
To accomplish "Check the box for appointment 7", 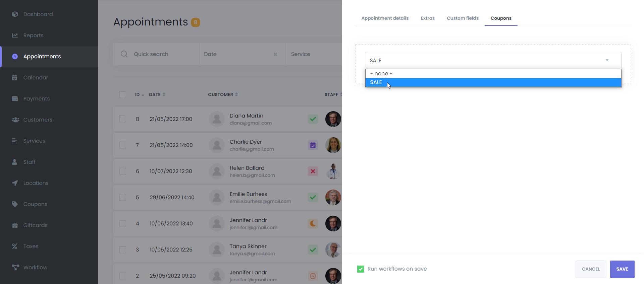I will pos(123,145).
